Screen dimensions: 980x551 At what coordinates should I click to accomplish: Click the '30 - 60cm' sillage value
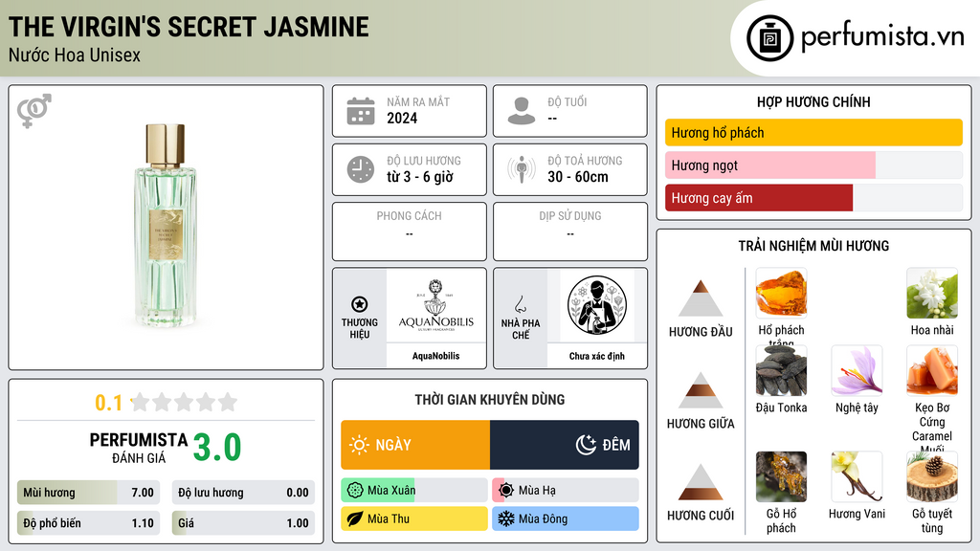(x=578, y=177)
